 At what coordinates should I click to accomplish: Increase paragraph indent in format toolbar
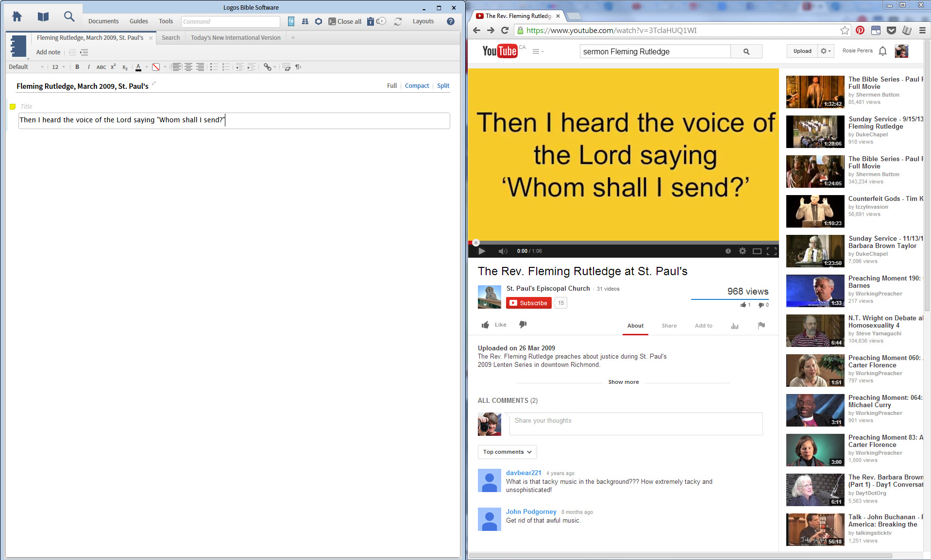pos(251,67)
